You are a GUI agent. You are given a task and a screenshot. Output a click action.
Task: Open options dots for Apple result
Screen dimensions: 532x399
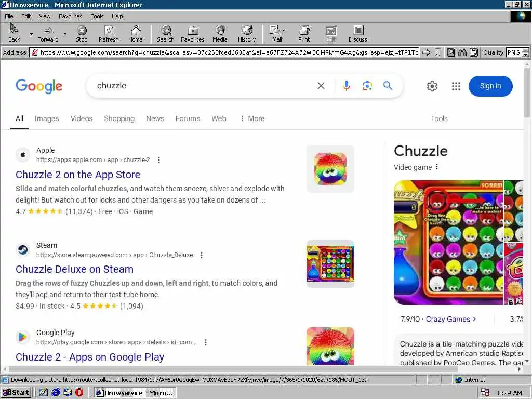159,160
